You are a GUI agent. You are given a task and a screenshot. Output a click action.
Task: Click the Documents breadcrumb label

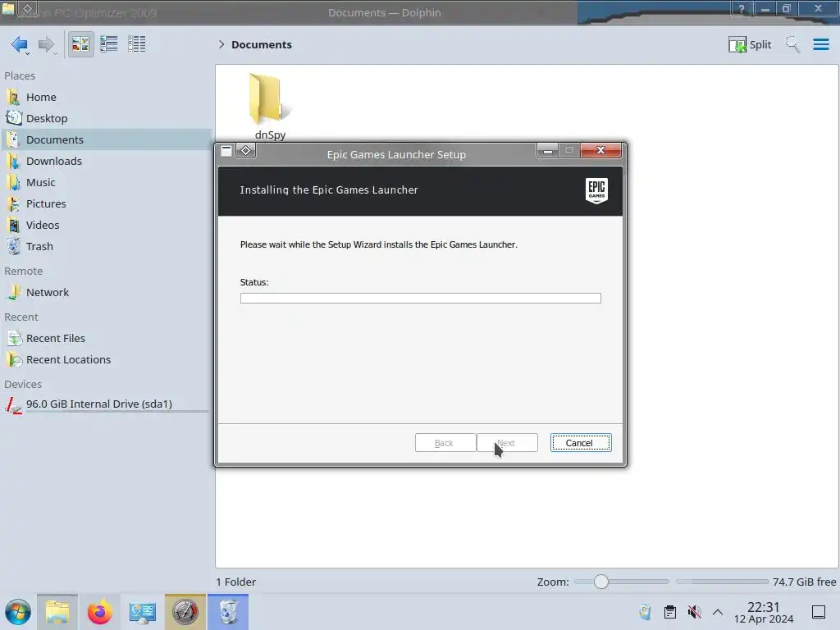click(262, 44)
